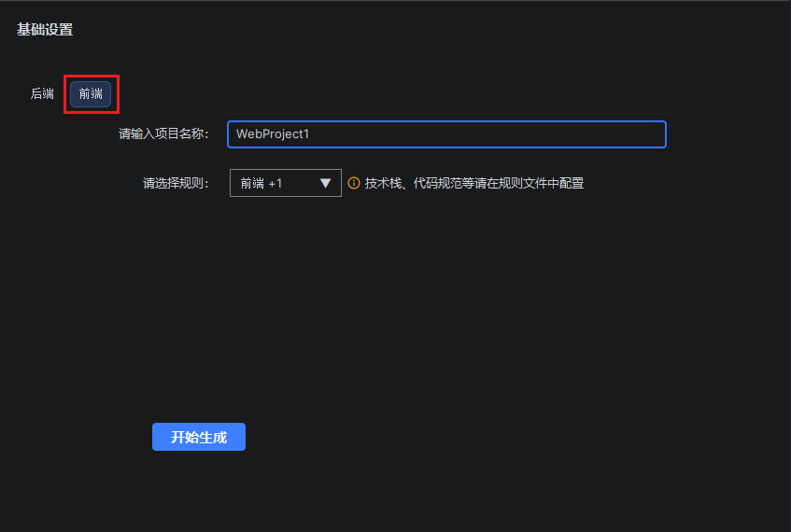Select the 前端 tab
The height and width of the screenshot is (532, 791).
click(91, 94)
